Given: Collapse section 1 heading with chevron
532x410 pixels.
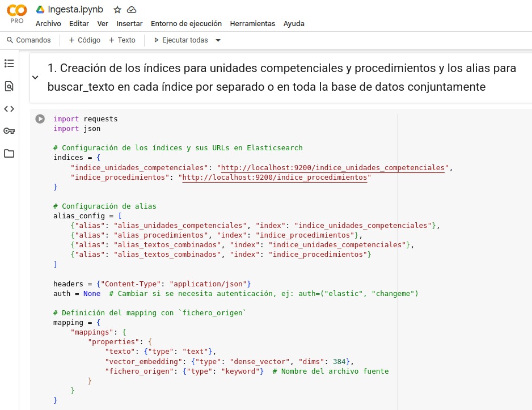Looking at the screenshot, I should (35, 78).
